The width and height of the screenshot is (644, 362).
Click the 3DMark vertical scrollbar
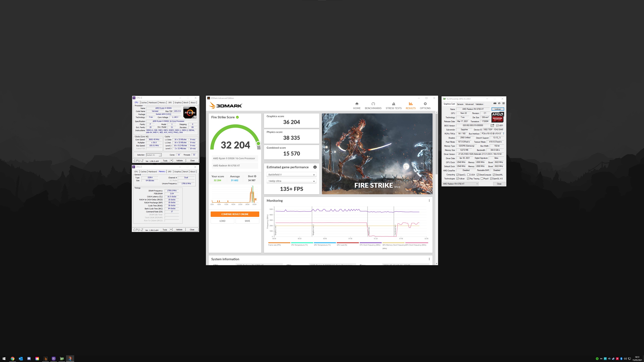tap(437, 144)
